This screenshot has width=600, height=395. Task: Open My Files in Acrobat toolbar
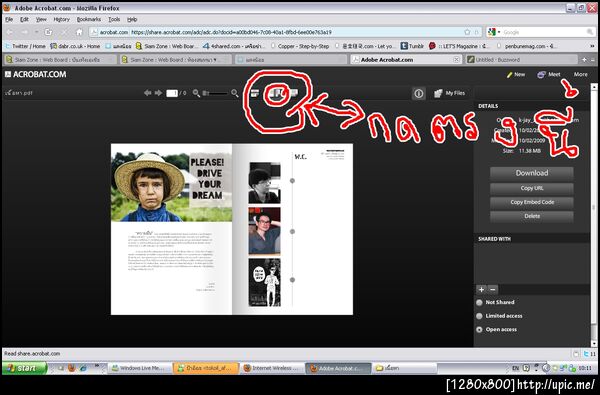(x=450, y=93)
